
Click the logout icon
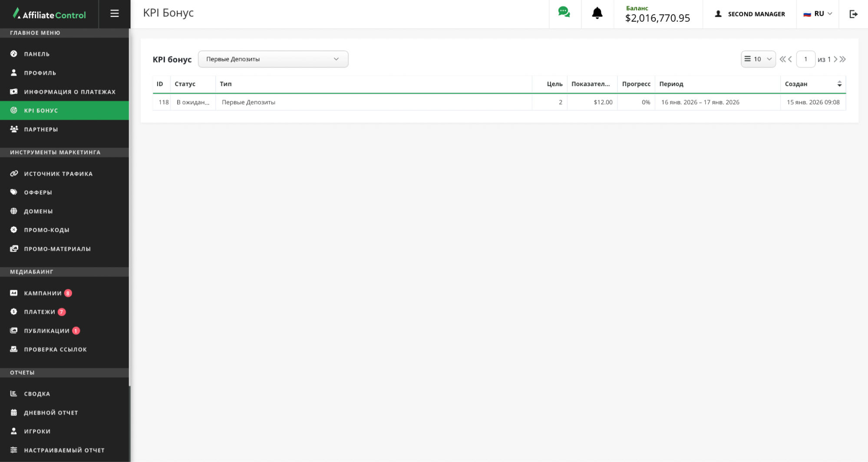click(x=853, y=14)
